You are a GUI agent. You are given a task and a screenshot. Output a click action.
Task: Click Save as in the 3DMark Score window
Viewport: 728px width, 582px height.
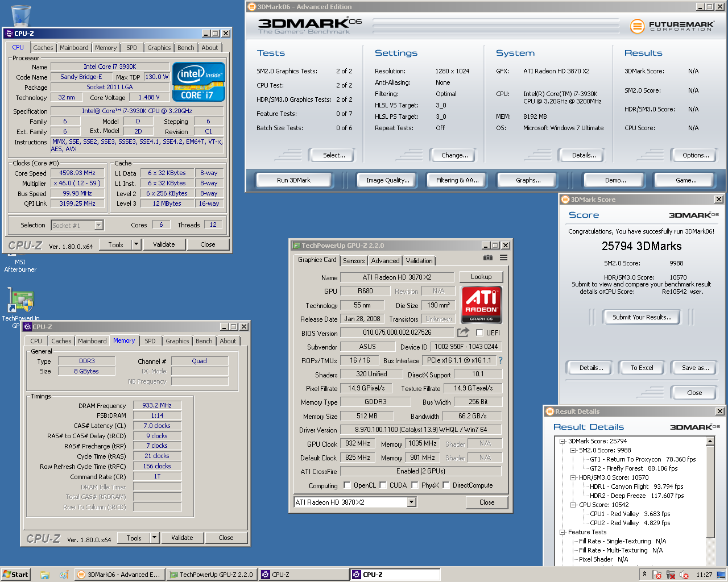click(x=695, y=368)
